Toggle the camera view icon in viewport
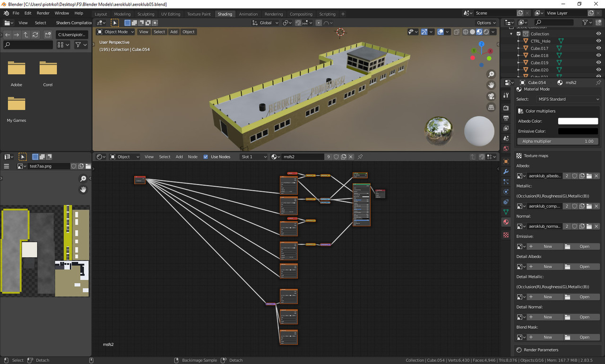 pos(492,96)
